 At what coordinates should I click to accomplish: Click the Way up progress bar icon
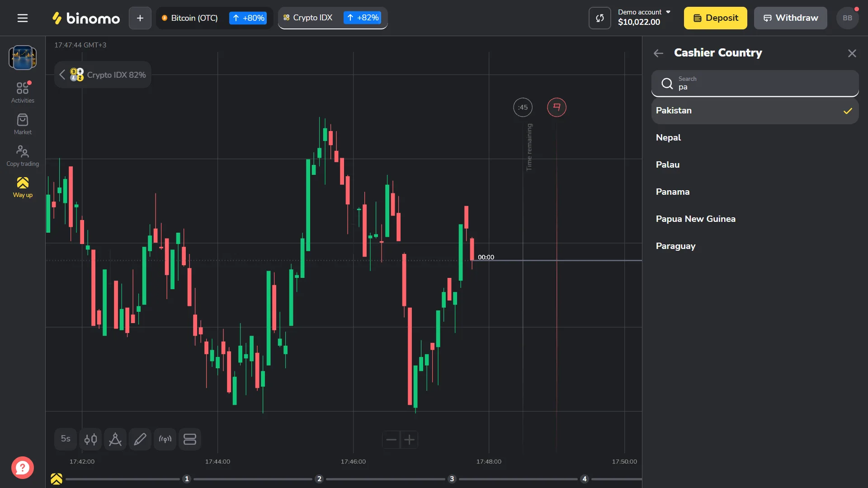pos(57,479)
